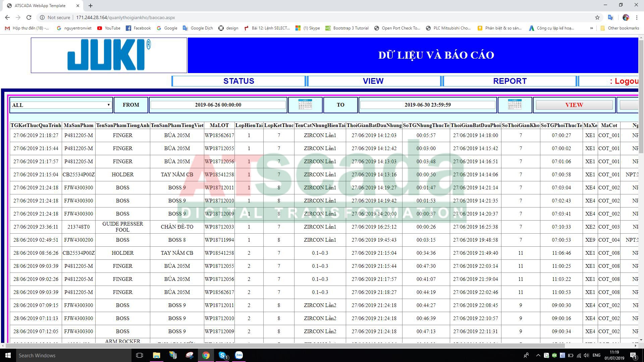The height and width of the screenshot is (362, 644).
Task: Open the Chrome three-dot menu
Action: (637, 17)
